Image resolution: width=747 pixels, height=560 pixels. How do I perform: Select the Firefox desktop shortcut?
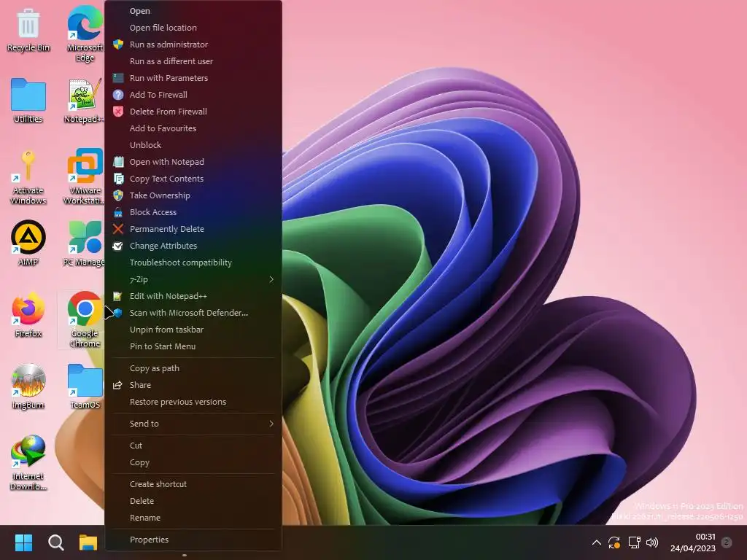coord(28,314)
